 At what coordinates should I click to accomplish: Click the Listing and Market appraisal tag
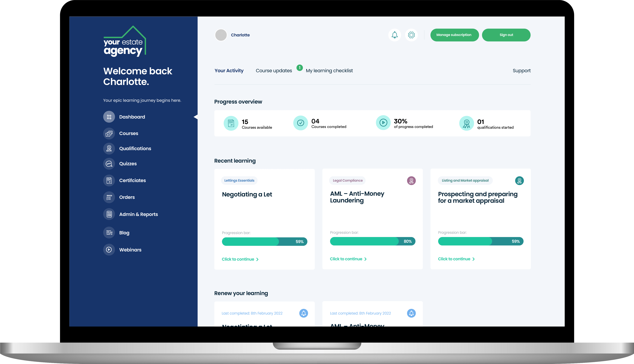click(x=465, y=180)
